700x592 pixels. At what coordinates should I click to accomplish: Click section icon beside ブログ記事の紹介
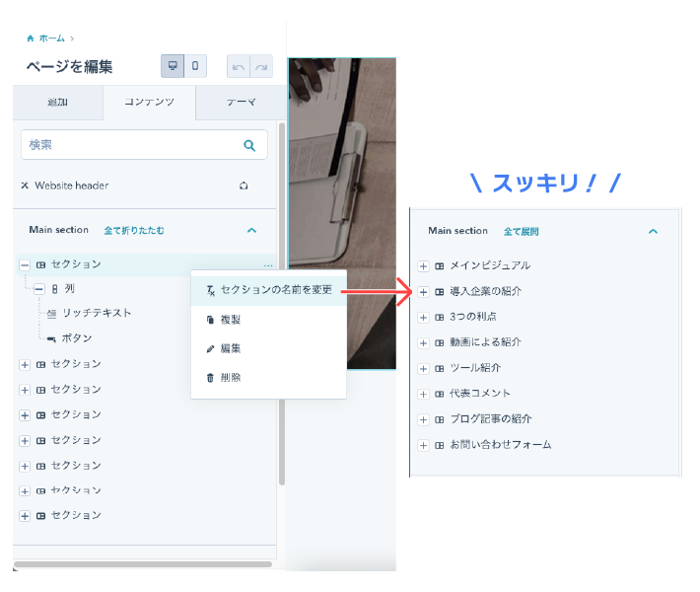440,419
